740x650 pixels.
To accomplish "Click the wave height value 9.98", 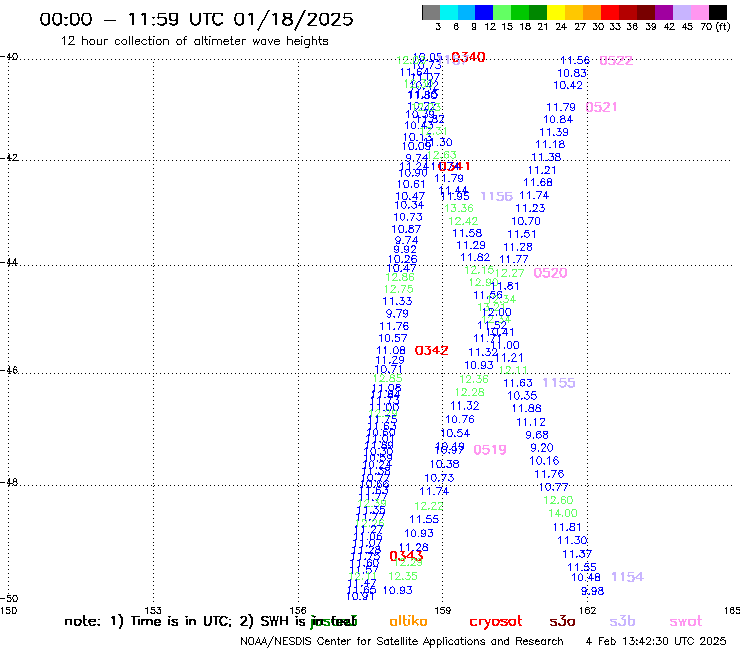I will (x=592, y=591).
